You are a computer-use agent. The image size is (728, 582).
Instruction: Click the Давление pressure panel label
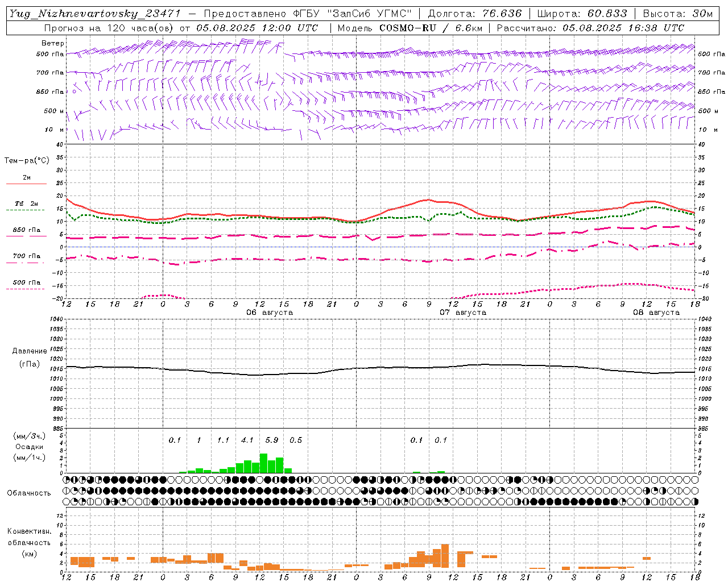[x=30, y=351]
